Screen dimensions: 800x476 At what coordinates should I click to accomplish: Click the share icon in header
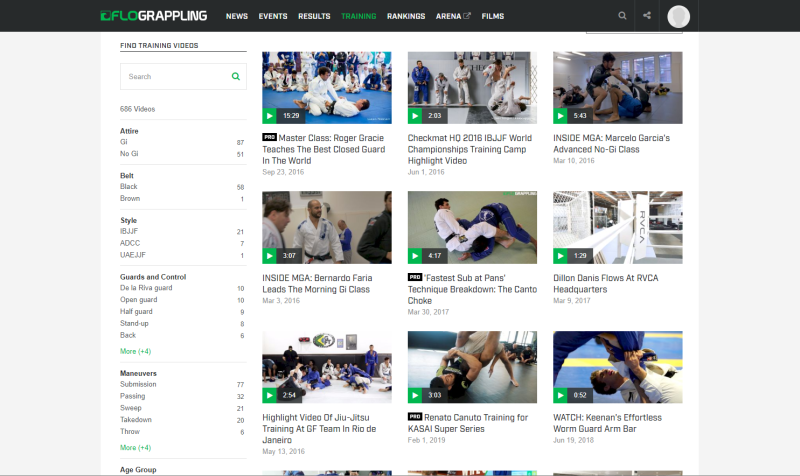(647, 15)
